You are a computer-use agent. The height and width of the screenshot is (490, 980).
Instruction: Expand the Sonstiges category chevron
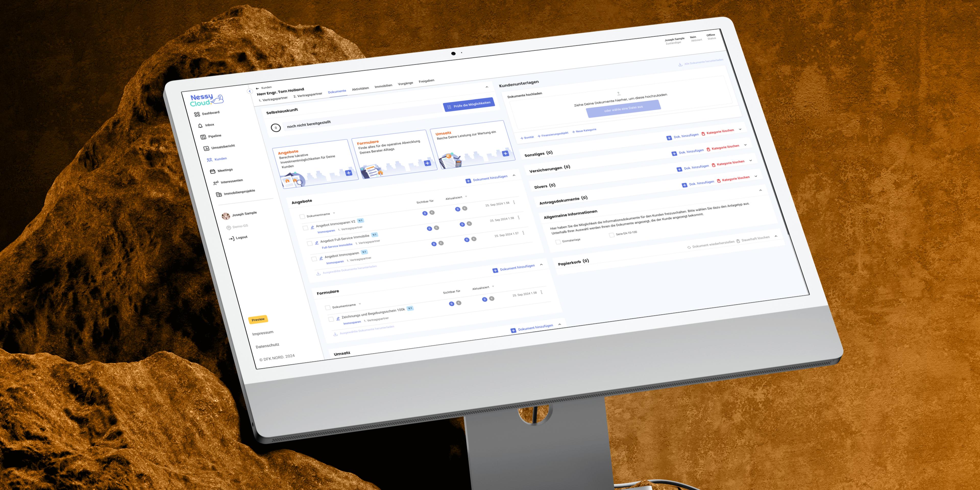(x=740, y=129)
